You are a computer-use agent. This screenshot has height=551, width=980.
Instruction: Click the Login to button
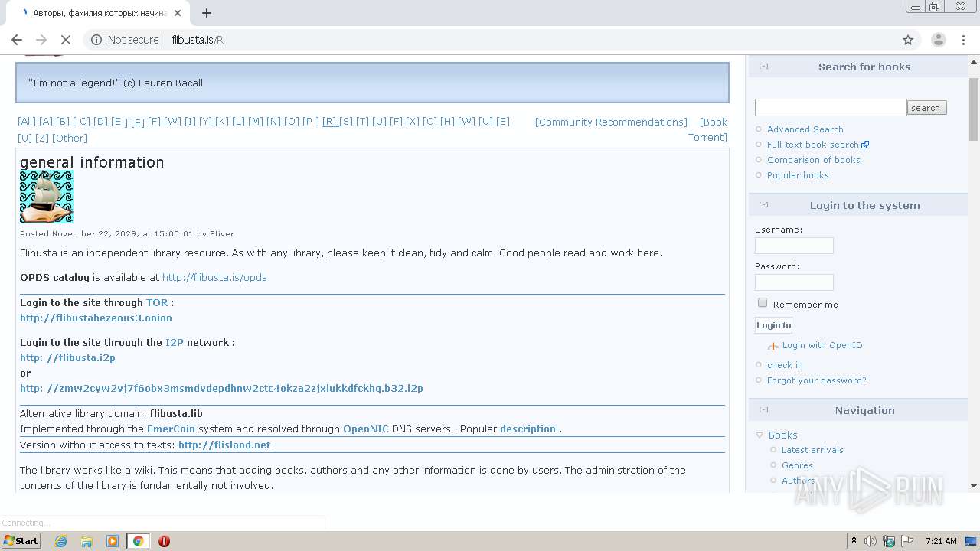[773, 325]
